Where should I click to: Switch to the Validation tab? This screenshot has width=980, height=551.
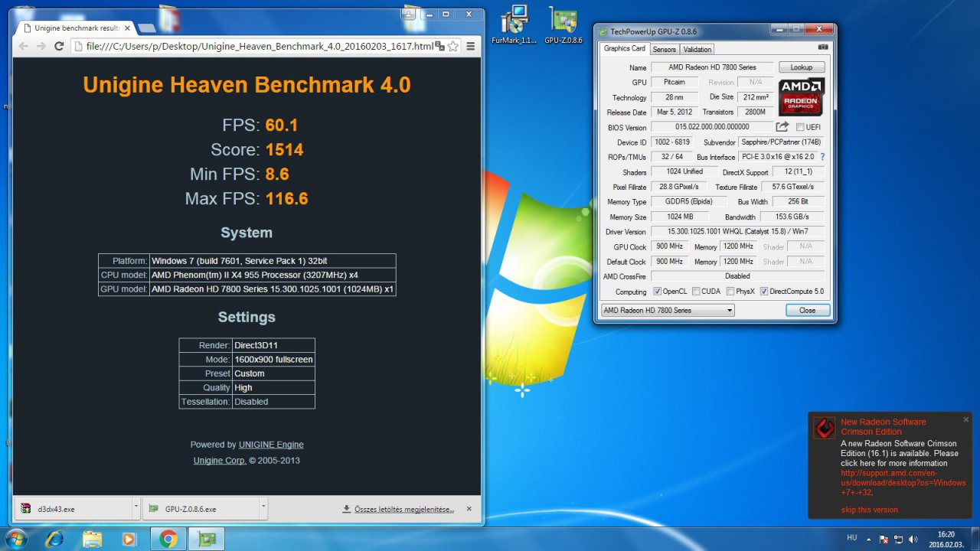[697, 49]
